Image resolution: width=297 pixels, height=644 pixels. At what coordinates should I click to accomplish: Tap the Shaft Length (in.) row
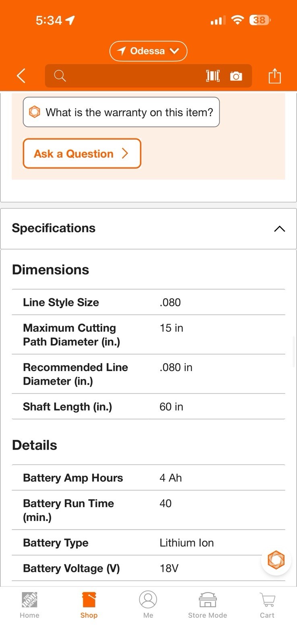pyautogui.click(x=148, y=407)
